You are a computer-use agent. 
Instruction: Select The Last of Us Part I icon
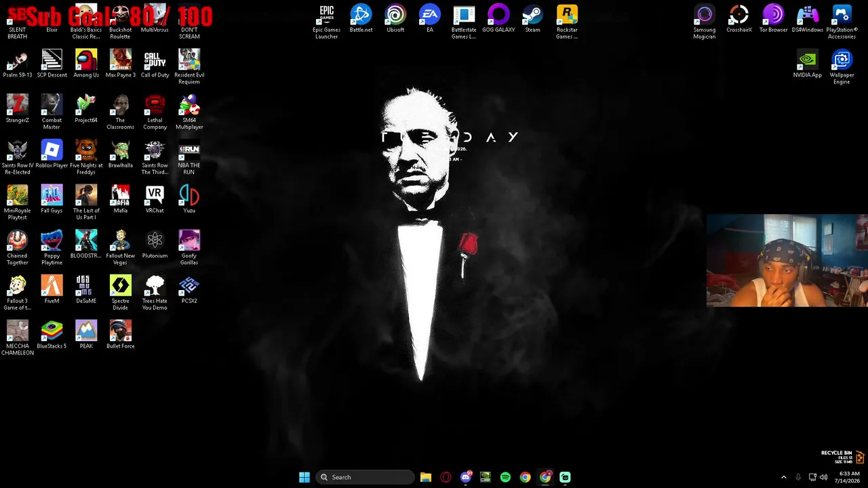86,203
